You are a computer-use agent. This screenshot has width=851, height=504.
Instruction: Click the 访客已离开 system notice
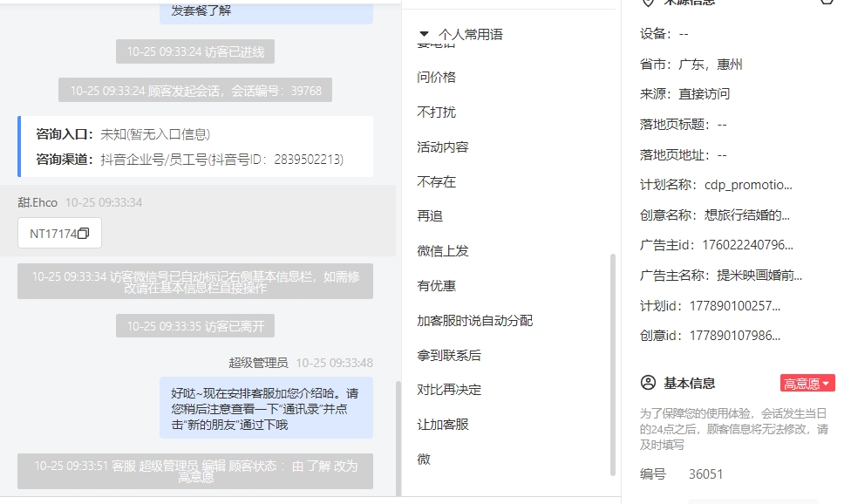pos(195,326)
